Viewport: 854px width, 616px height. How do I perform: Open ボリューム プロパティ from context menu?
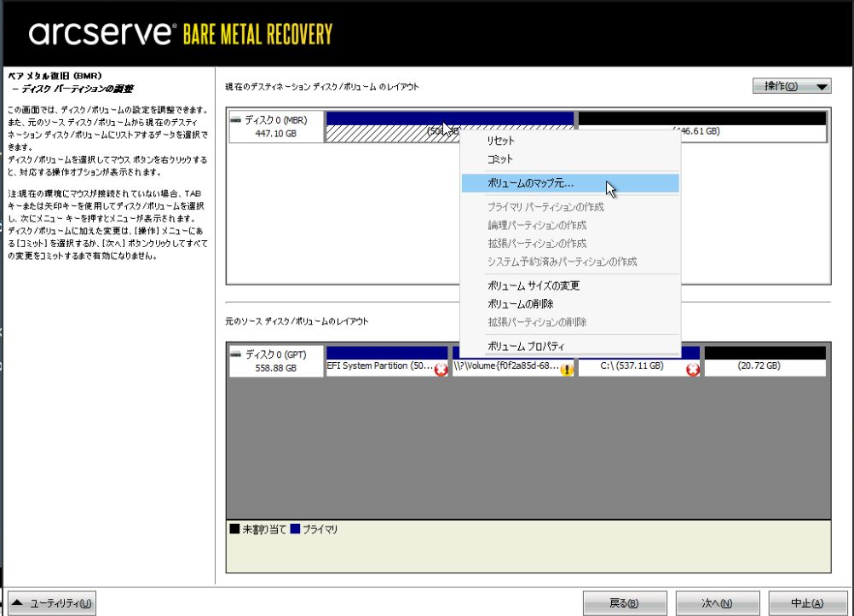(x=570, y=346)
